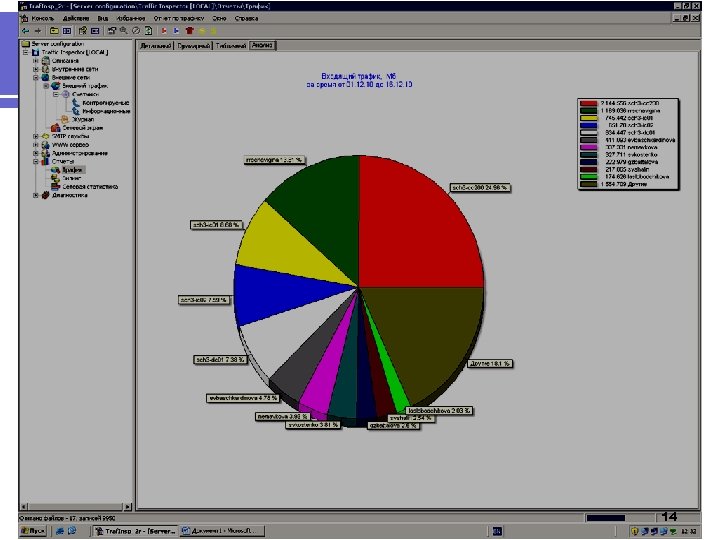720x540 pixels.
Task: Click the WWW сервер globe icon
Action: click(x=45, y=145)
